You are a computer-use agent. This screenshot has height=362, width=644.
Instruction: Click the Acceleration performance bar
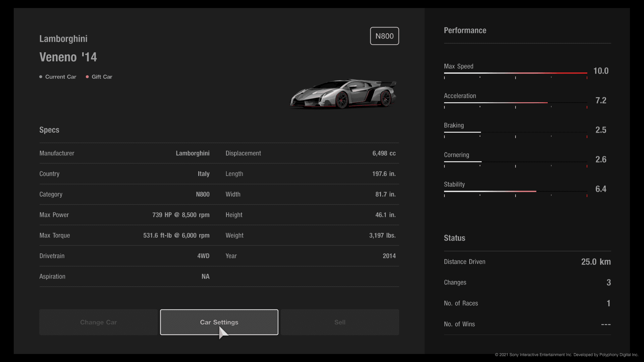click(x=516, y=103)
